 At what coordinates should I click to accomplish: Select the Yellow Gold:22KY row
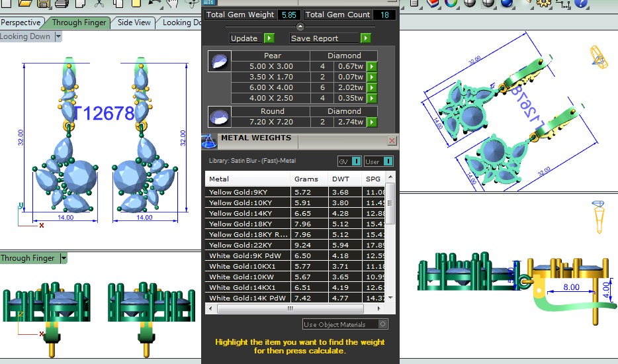coord(295,245)
